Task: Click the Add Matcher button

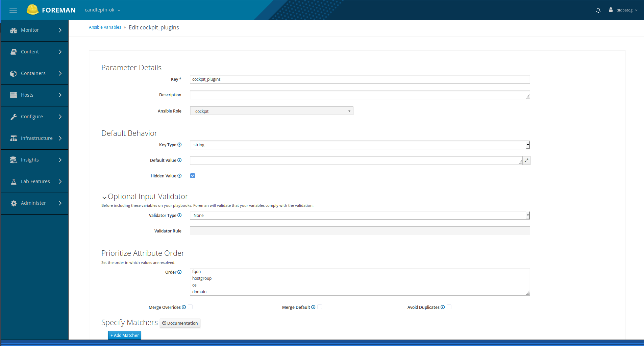Action: click(125, 335)
